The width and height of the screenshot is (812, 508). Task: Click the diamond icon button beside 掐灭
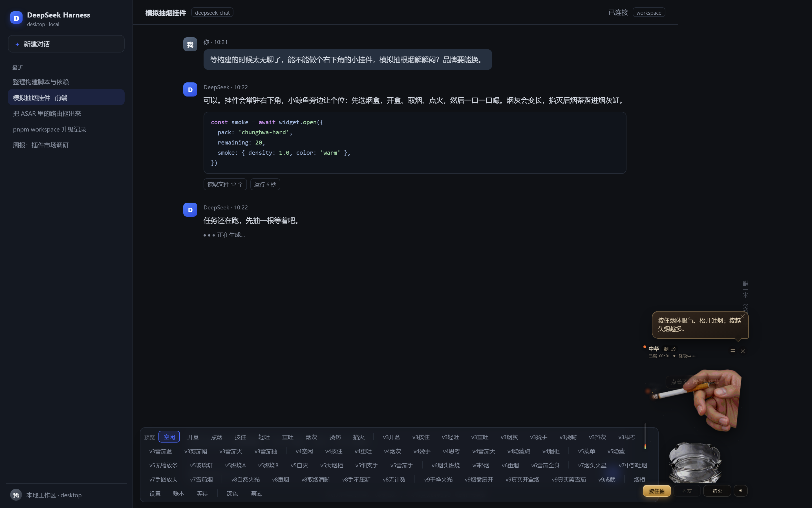741,491
